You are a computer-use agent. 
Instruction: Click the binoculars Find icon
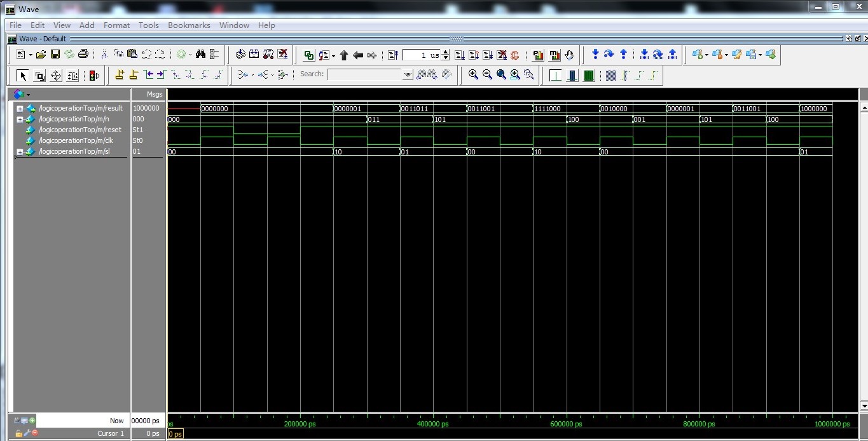tap(200, 55)
